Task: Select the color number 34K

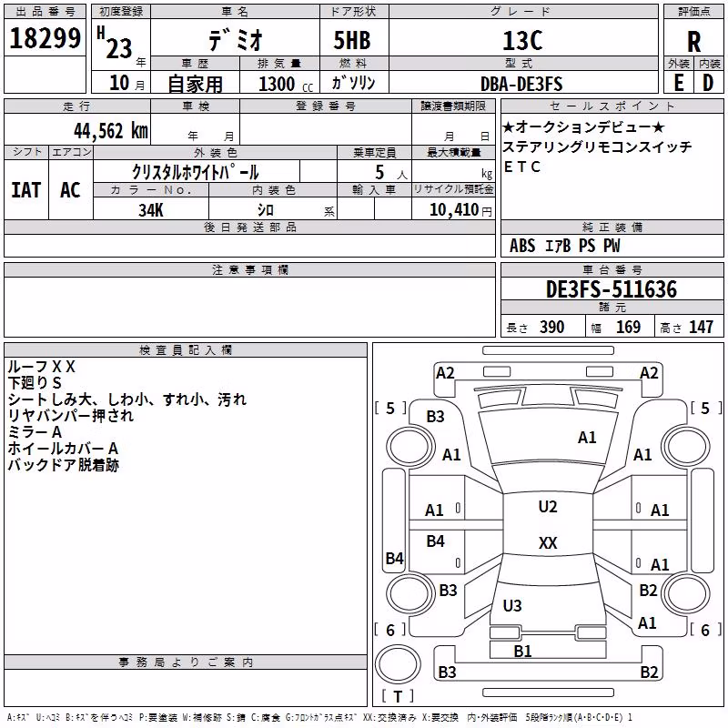Action: pyautogui.click(x=151, y=210)
